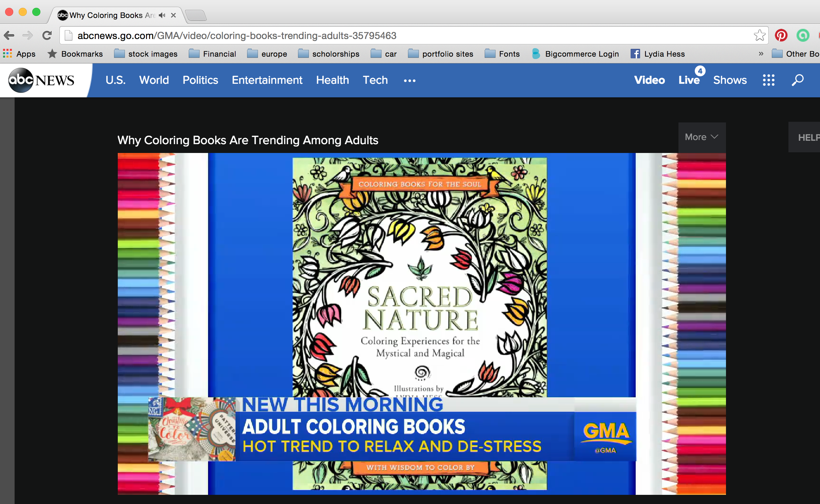Open the Other Bookmarks folder
The height and width of the screenshot is (504, 820).
[x=796, y=54]
